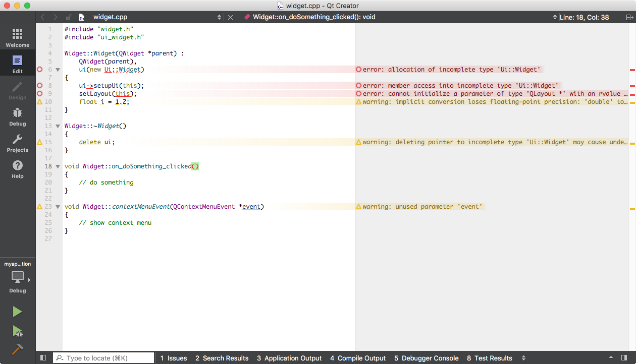Open Projects mode with wrench icon
636x364 pixels.
[x=18, y=143]
